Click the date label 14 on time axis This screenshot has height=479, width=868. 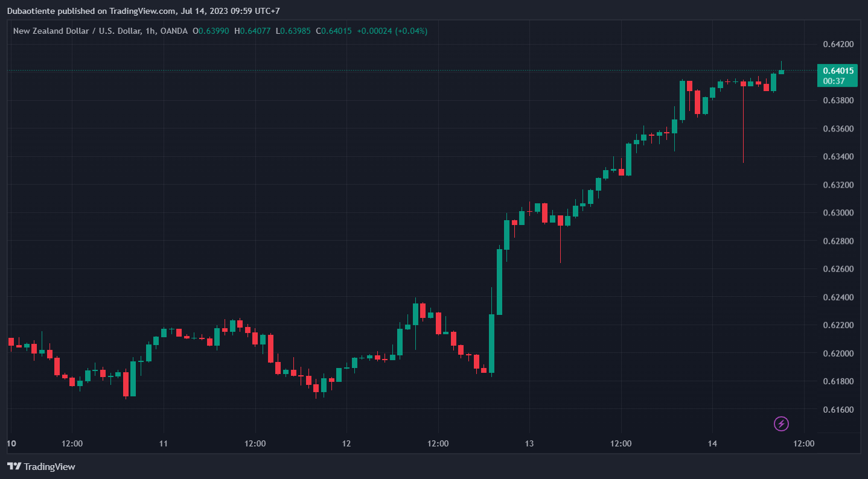(712, 443)
